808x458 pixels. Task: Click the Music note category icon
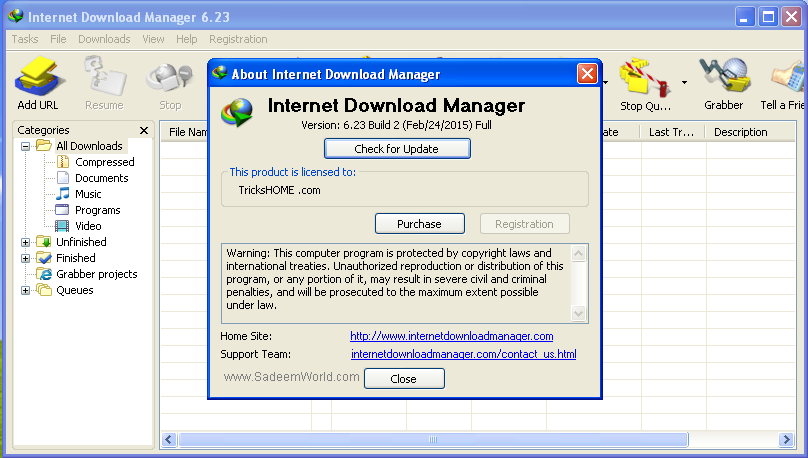[x=63, y=194]
